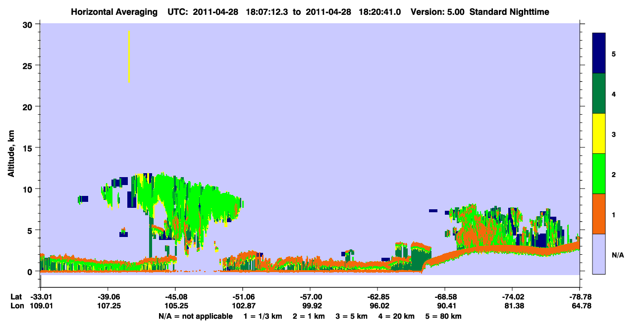Viewport: 644px width, 330px height.
Task: Click the dark green colorbar segment for level 4
Action: click(599, 94)
